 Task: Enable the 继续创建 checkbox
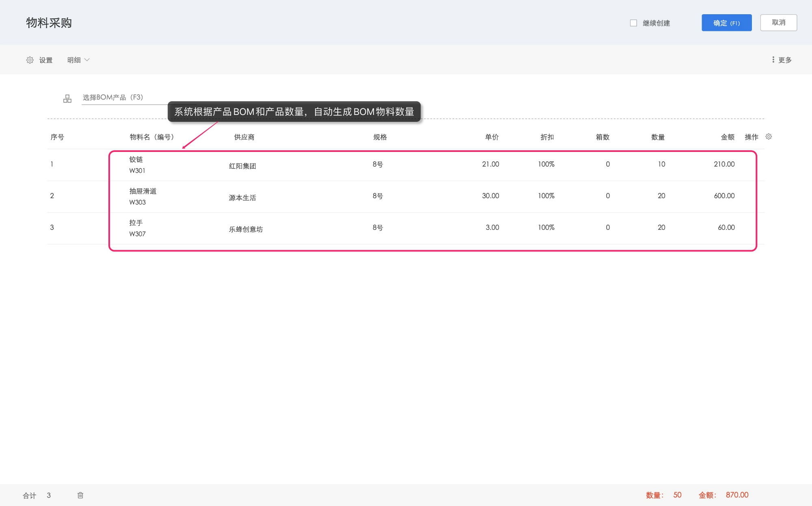[x=633, y=23]
